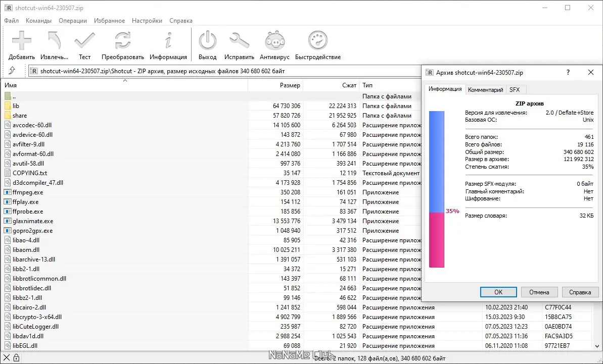Click the parent folder '..' icon
This screenshot has height=364, width=603.
[8, 96]
